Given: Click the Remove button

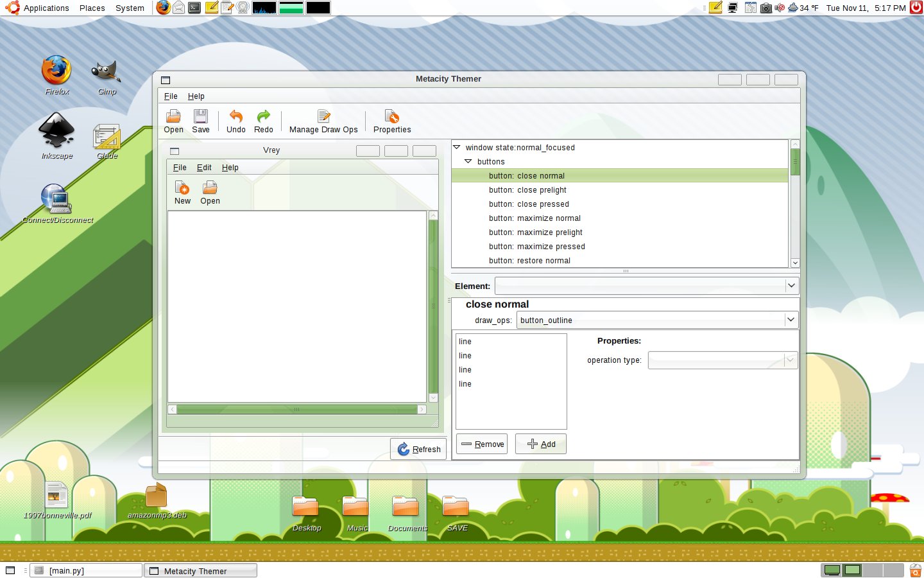Looking at the screenshot, I should pyautogui.click(x=482, y=444).
